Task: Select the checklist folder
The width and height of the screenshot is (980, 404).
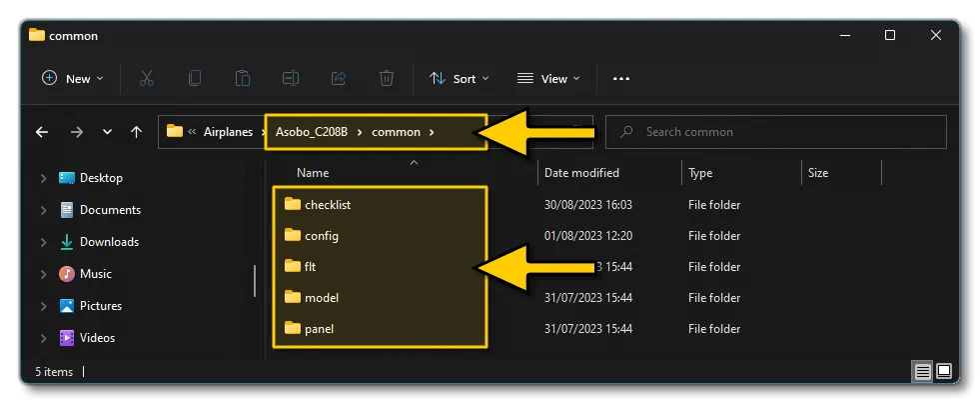Action: (328, 205)
